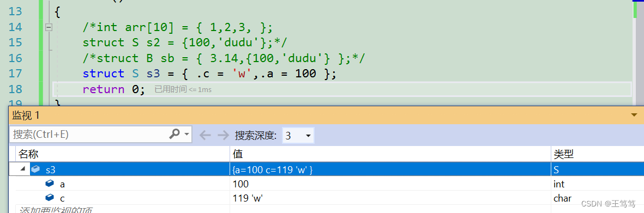Click struct S s3 declaration line

click(x=209, y=74)
